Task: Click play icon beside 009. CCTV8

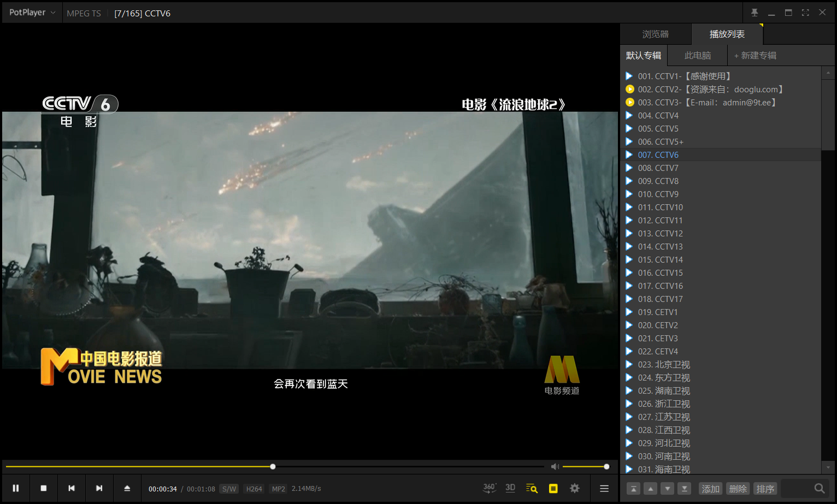Action: pyautogui.click(x=629, y=181)
